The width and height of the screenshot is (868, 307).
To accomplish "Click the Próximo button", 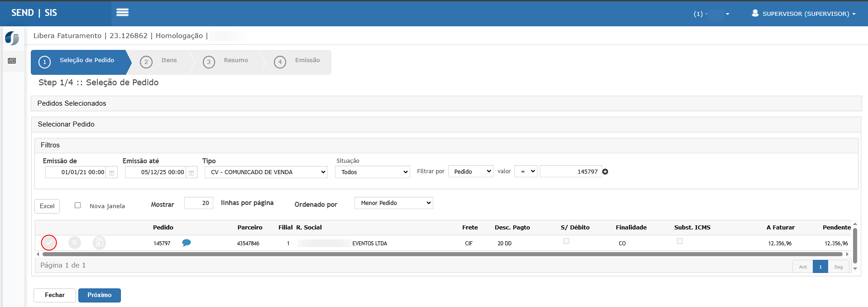I will click(x=100, y=295).
